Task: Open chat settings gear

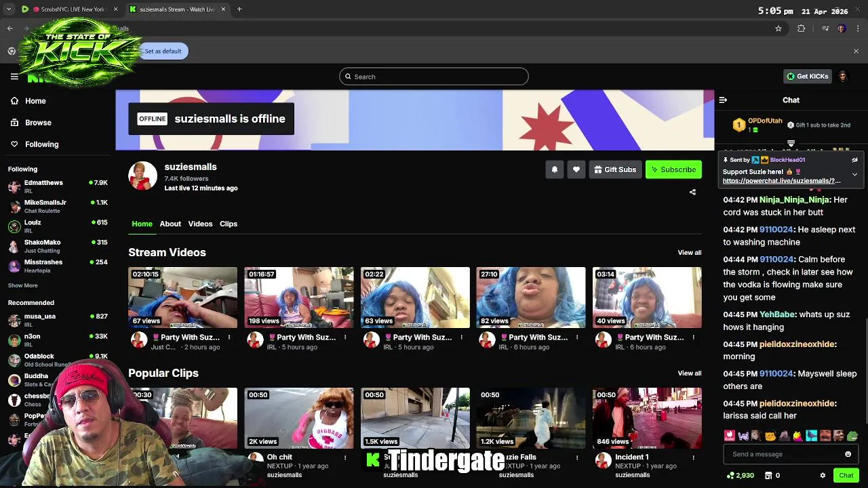Action: click(823, 475)
